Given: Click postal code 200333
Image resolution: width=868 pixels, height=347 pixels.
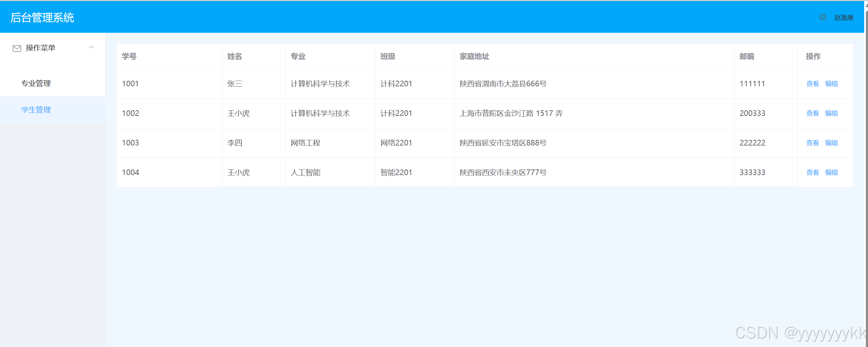Looking at the screenshot, I should point(752,113).
